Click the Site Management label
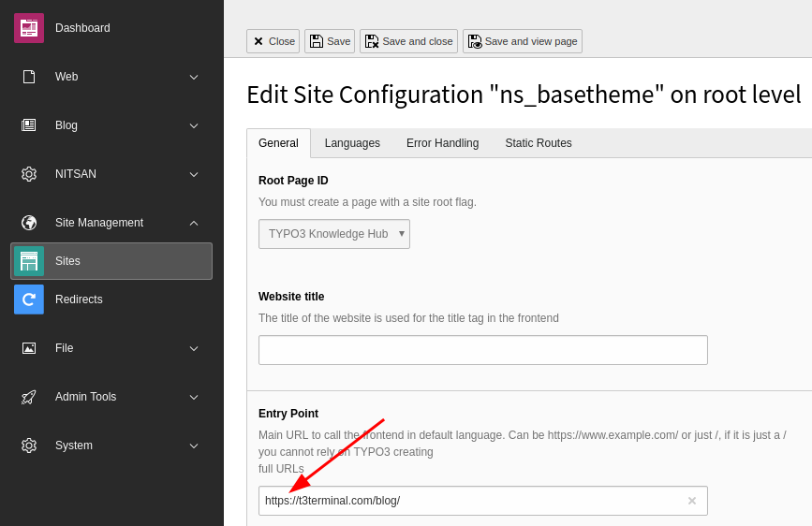 [99, 223]
